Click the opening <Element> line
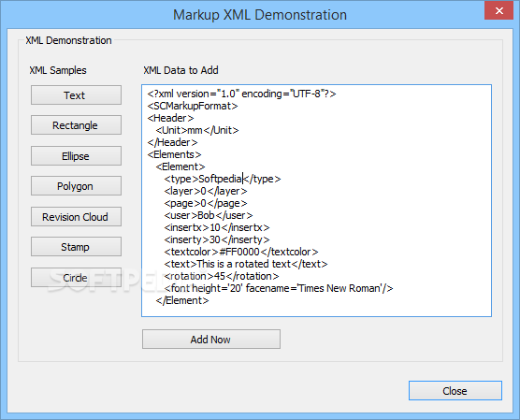520x420 pixels. click(x=181, y=167)
